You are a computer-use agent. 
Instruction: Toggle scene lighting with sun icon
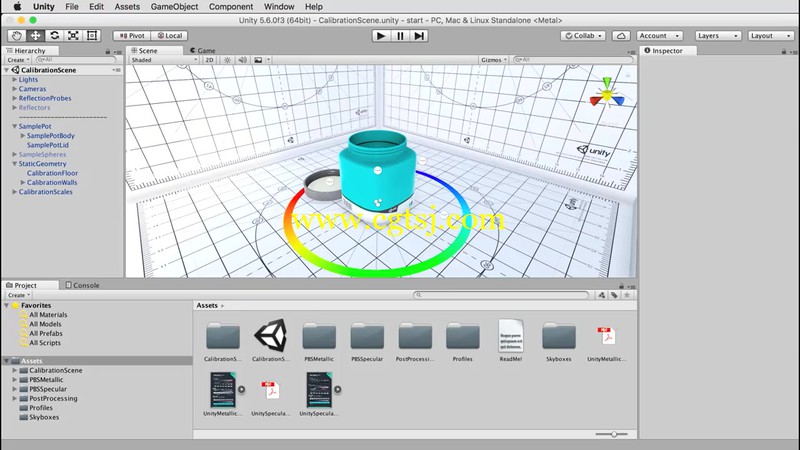coord(228,60)
